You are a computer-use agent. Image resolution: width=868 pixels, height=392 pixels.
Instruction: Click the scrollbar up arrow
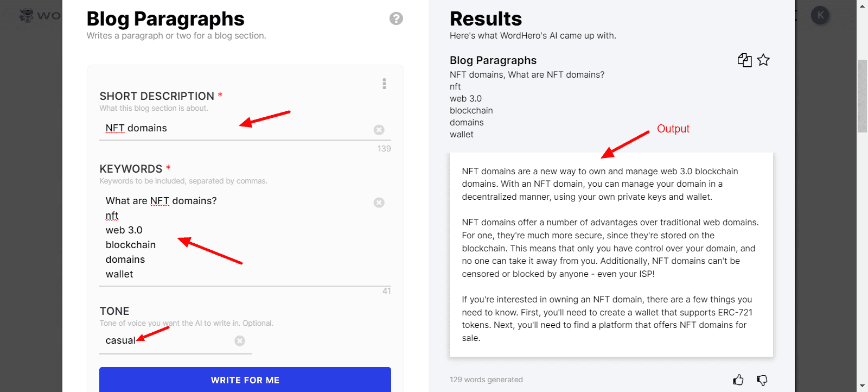862,6
